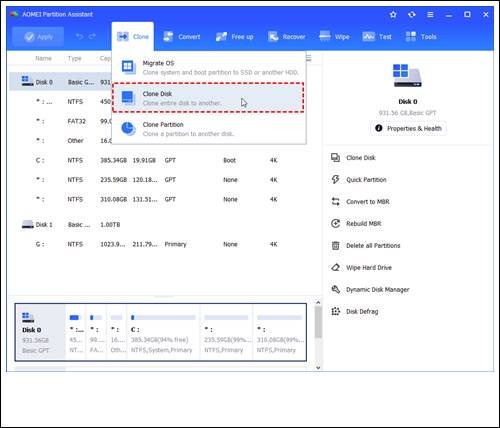Click the Clone Partition pie icon
500x428 pixels.
click(128, 129)
